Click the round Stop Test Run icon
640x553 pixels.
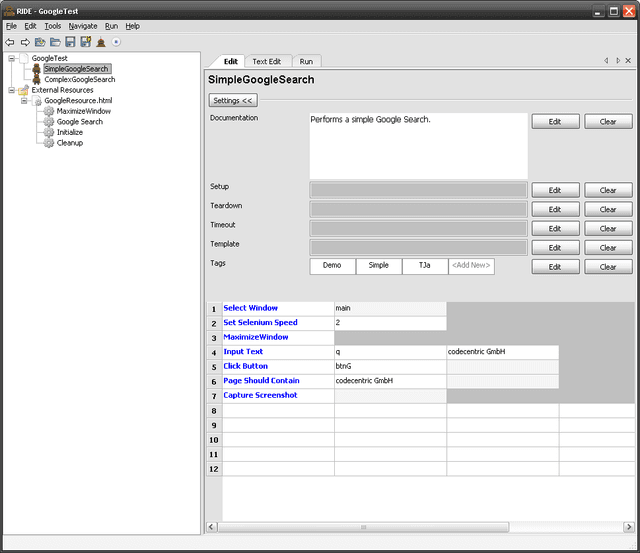tap(116, 42)
